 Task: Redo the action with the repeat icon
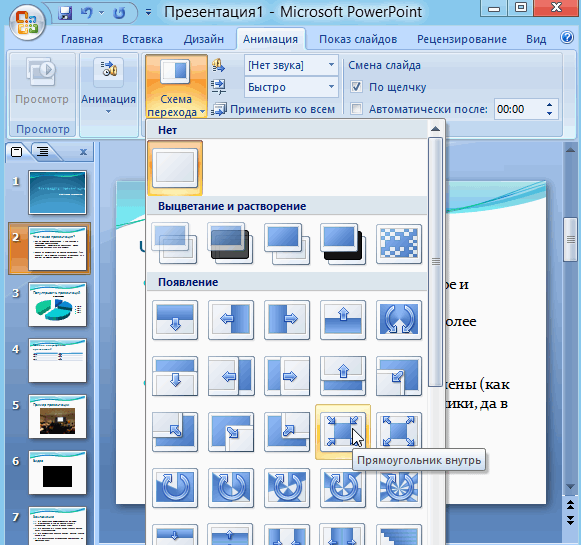[x=119, y=13]
